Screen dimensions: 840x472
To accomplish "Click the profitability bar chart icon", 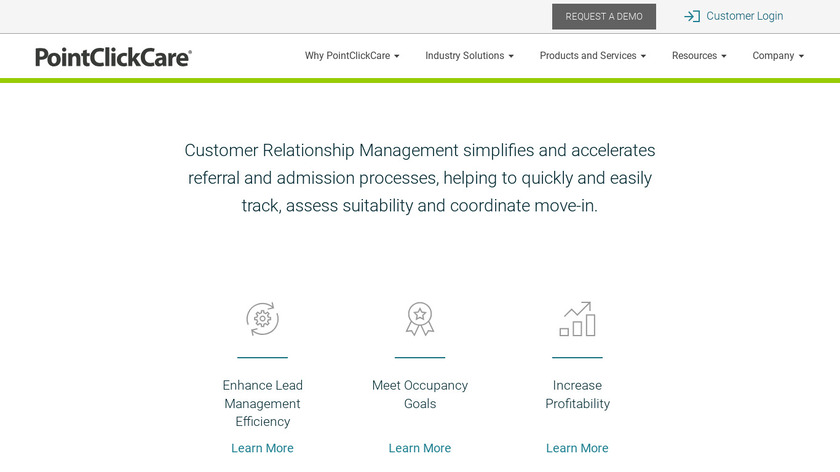I will click(x=578, y=319).
